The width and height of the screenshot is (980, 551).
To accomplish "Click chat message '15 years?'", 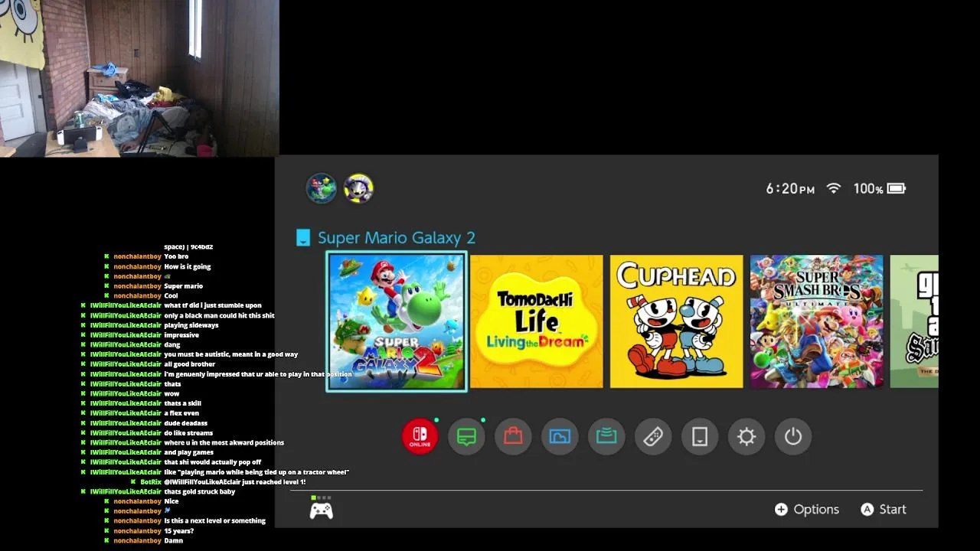I will [x=179, y=531].
